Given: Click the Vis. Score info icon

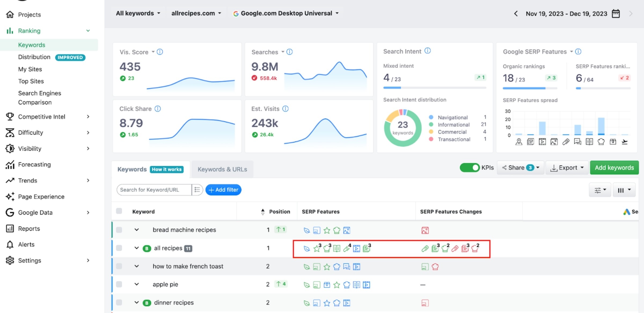Looking at the screenshot, I should [x=160, y=52].
